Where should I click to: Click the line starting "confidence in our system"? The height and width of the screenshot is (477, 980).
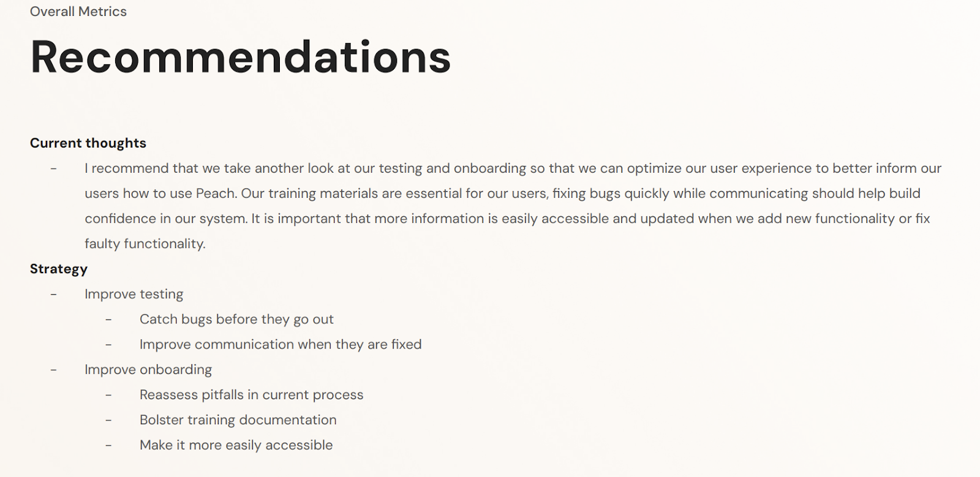[x=507, y=219]
